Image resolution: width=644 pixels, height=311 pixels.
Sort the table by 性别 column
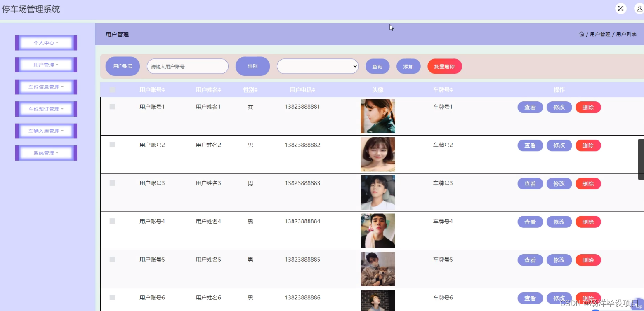point(250,89)
